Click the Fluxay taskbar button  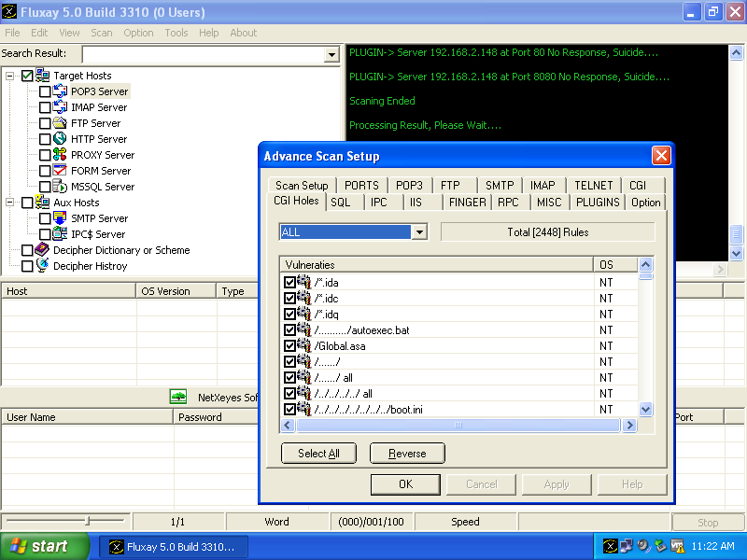click(x=174, y=547)
